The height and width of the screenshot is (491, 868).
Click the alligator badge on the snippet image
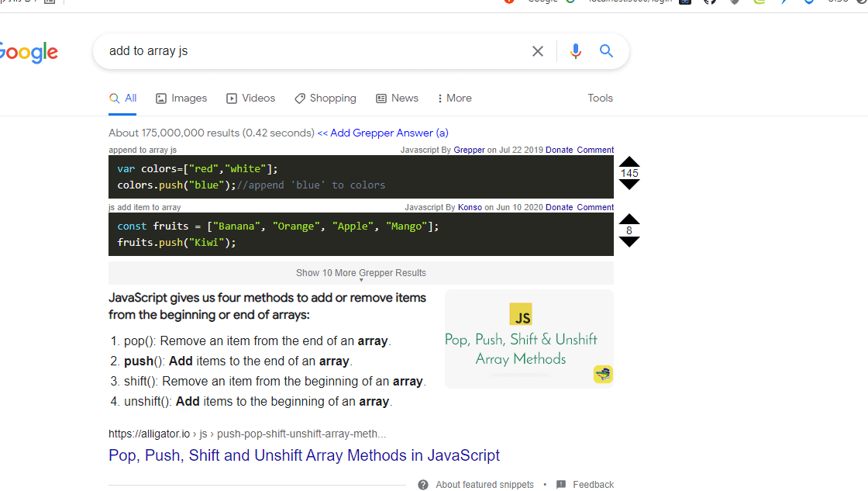(x=603, y=374)
